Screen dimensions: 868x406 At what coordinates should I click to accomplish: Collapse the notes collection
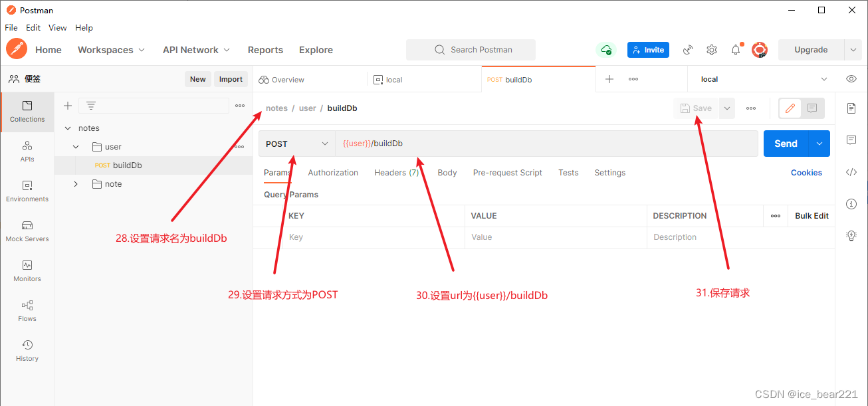pyautogui.click(x=68, y=128)
